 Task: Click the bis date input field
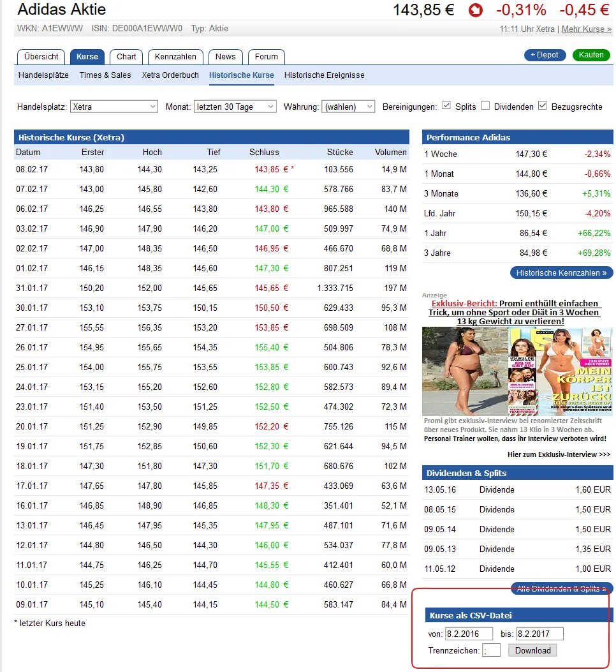pos(539,634)
